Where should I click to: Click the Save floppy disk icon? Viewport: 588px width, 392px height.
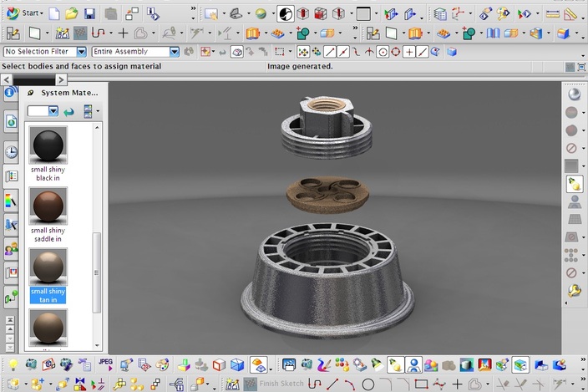point(89,13)
